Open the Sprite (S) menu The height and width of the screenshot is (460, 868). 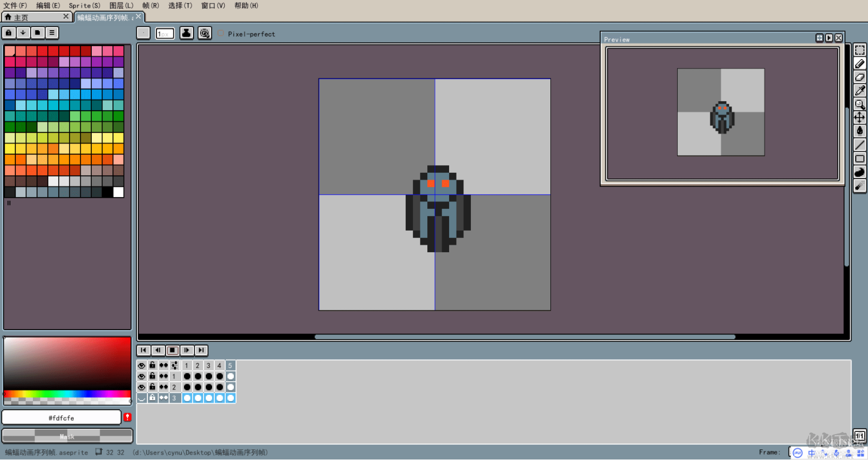coord(84,6)
